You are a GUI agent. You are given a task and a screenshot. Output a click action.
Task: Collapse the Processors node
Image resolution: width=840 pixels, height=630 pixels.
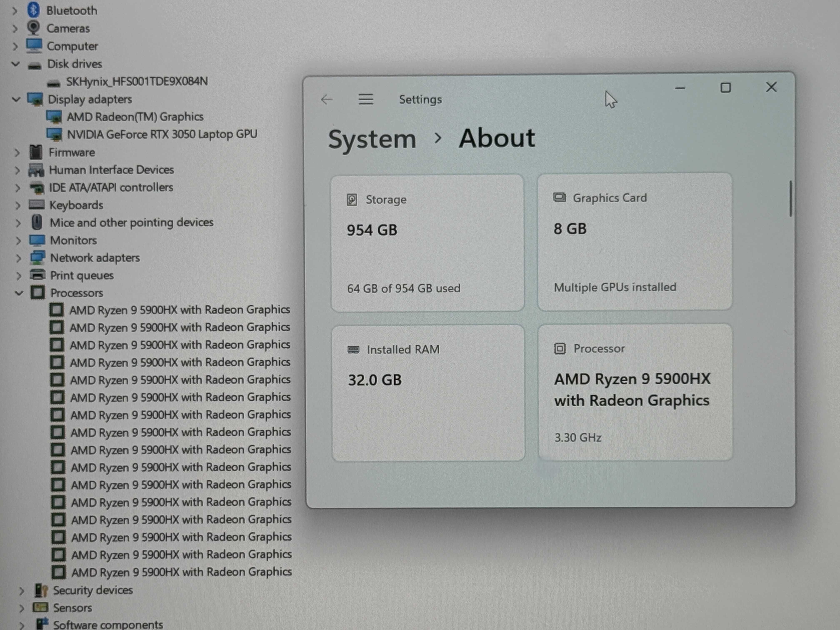19,293
